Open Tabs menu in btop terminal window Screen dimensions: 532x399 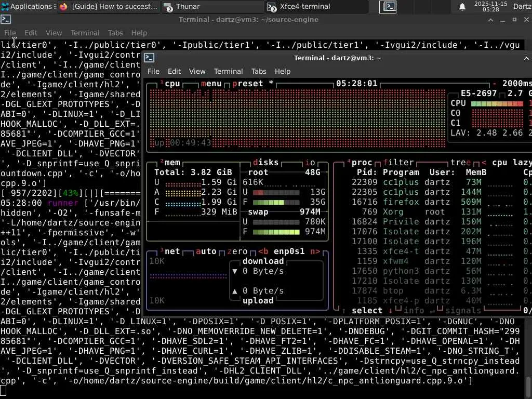click(259, 71)
